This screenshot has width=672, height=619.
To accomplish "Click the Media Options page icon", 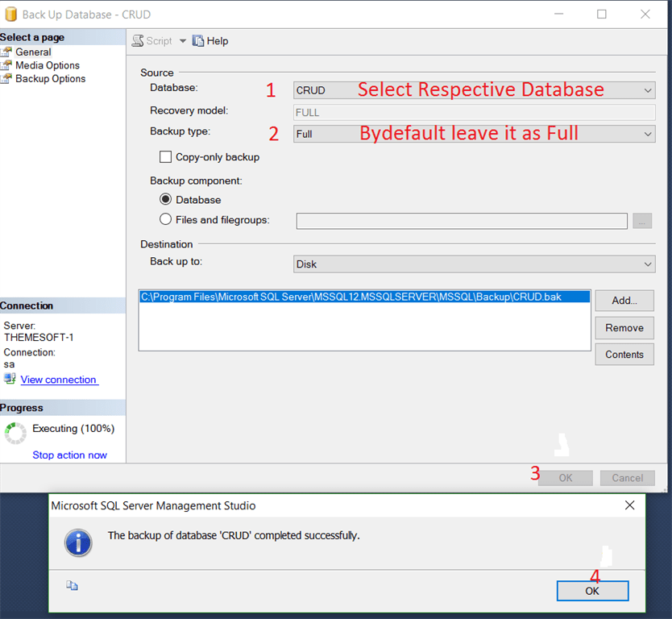I will (x=6, y=65).
